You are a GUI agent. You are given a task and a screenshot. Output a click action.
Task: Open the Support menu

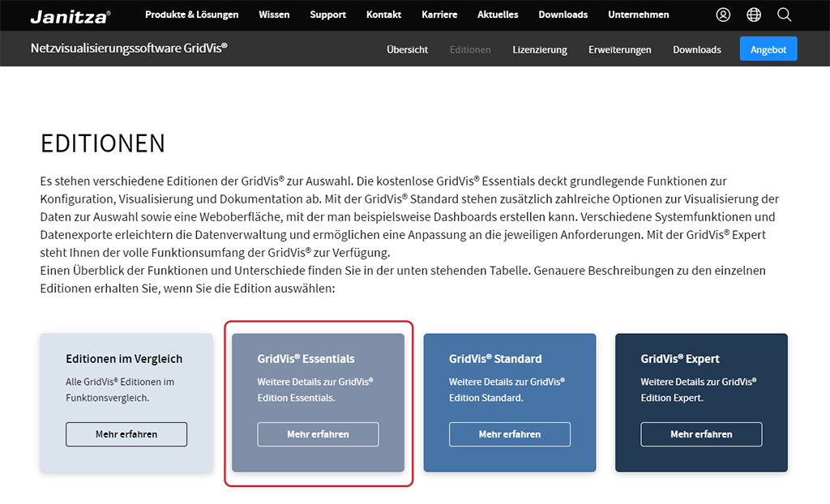tap(327, 15)
